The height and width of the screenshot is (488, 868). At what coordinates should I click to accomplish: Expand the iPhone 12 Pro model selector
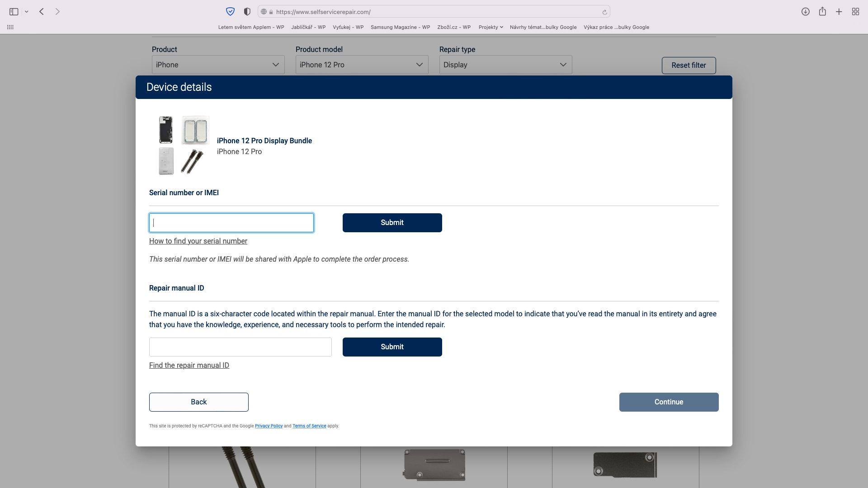(x=361, y=64)
